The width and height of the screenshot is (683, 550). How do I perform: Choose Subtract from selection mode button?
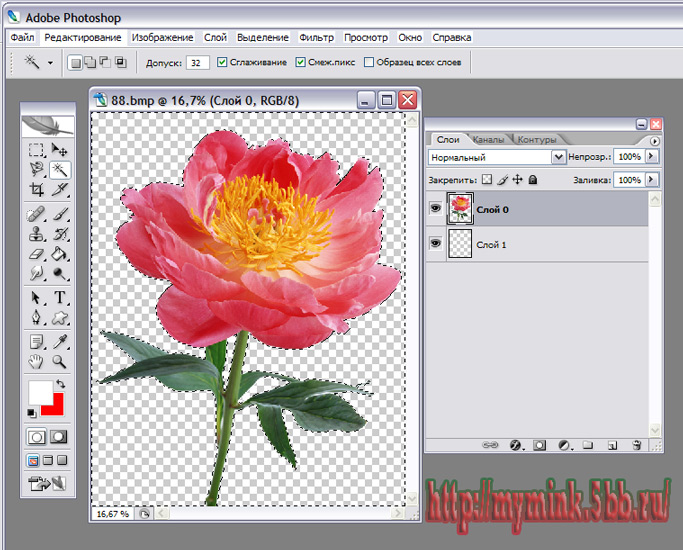coord(105,63)
